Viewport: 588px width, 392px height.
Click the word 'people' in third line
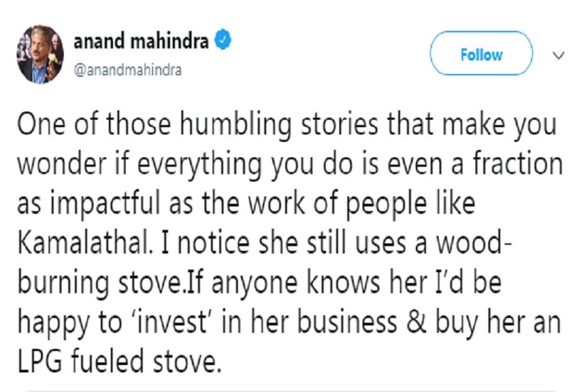[x=386, y=204]
